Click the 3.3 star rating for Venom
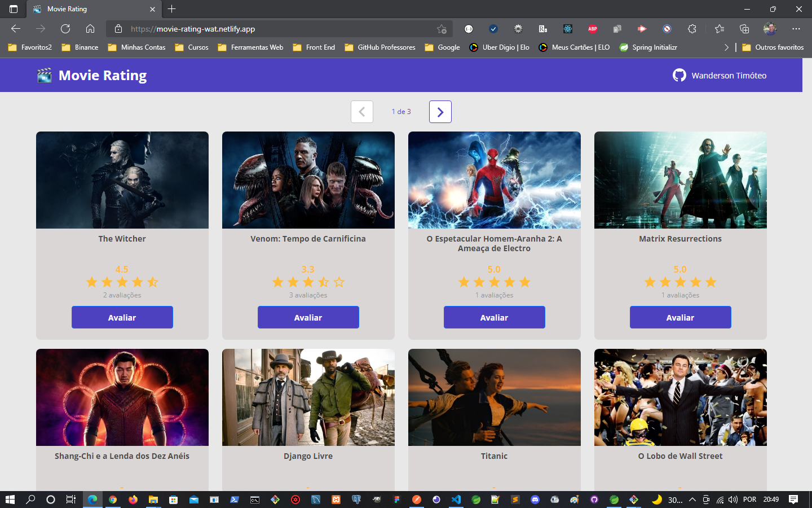 coord(308,282)
